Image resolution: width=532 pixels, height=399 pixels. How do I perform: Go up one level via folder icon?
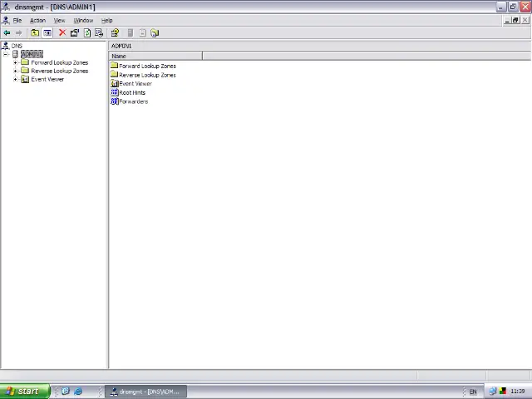35,33
